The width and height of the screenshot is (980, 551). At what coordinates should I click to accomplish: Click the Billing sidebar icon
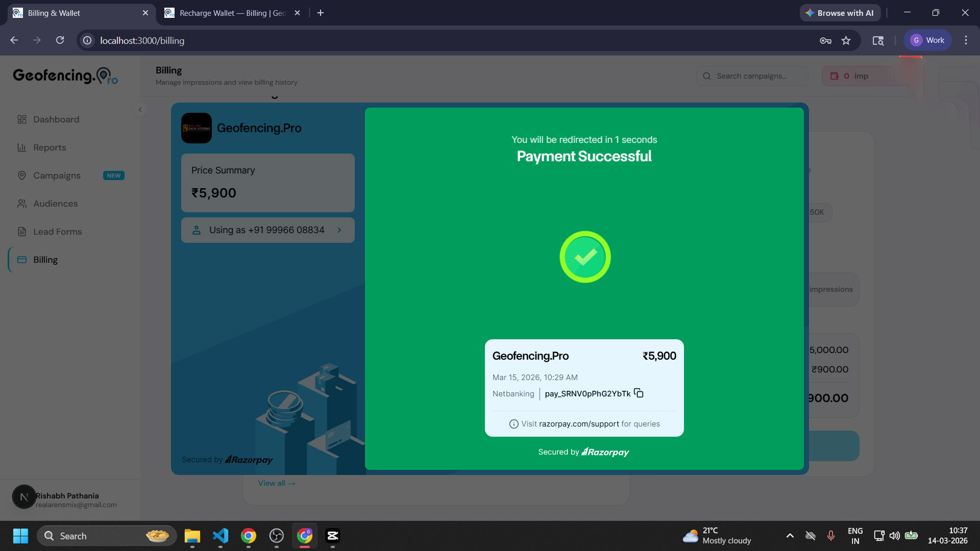tap(22, 259)
